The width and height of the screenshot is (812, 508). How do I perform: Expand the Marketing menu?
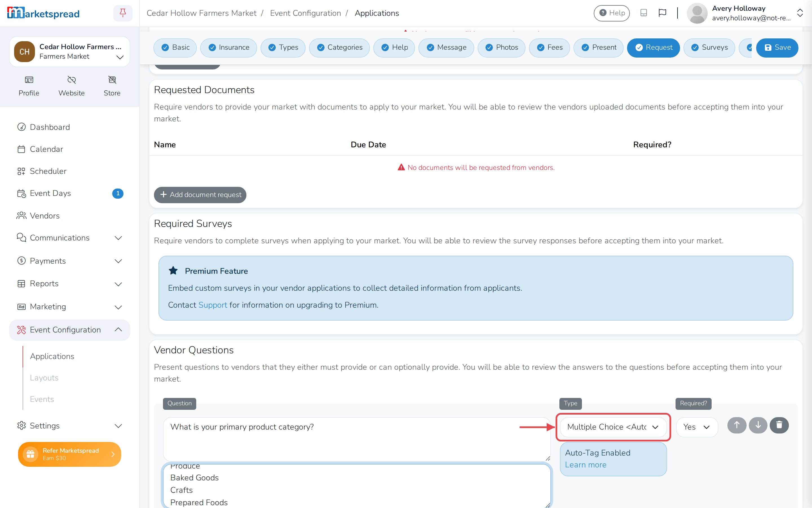point(69,307)
